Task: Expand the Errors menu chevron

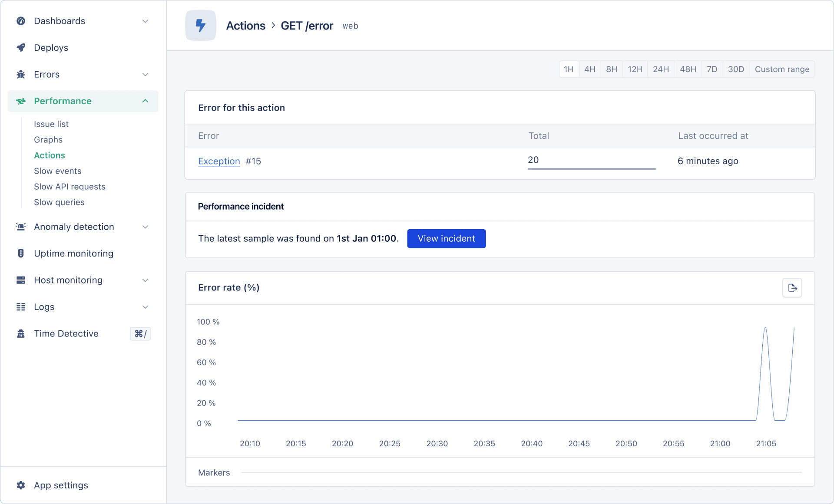Action: pyautogui.click(x=146, y=74)
